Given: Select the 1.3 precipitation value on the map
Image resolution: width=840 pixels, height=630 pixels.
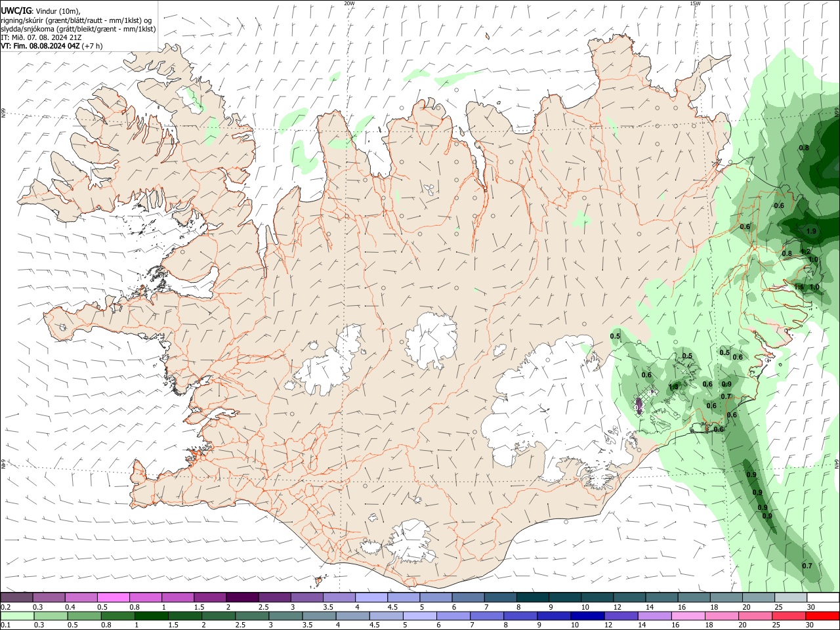Looking at the screenshot, I should coord(673,387).
